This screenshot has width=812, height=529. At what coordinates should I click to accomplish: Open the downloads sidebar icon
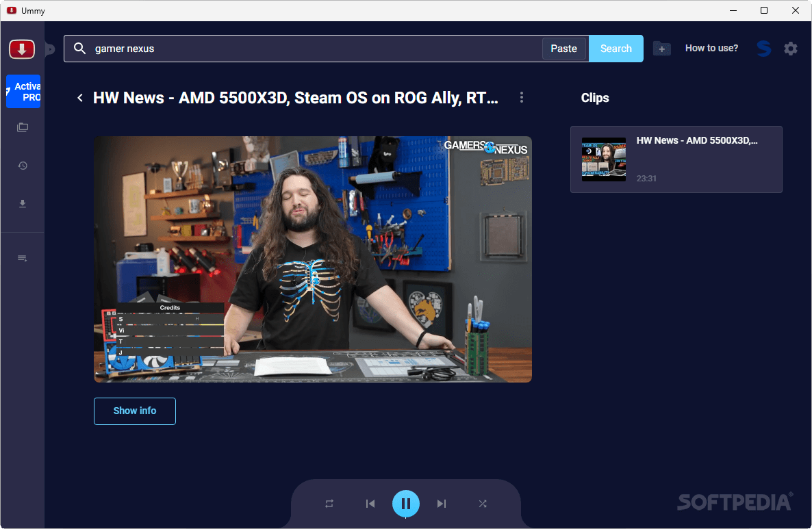point(23,204)
